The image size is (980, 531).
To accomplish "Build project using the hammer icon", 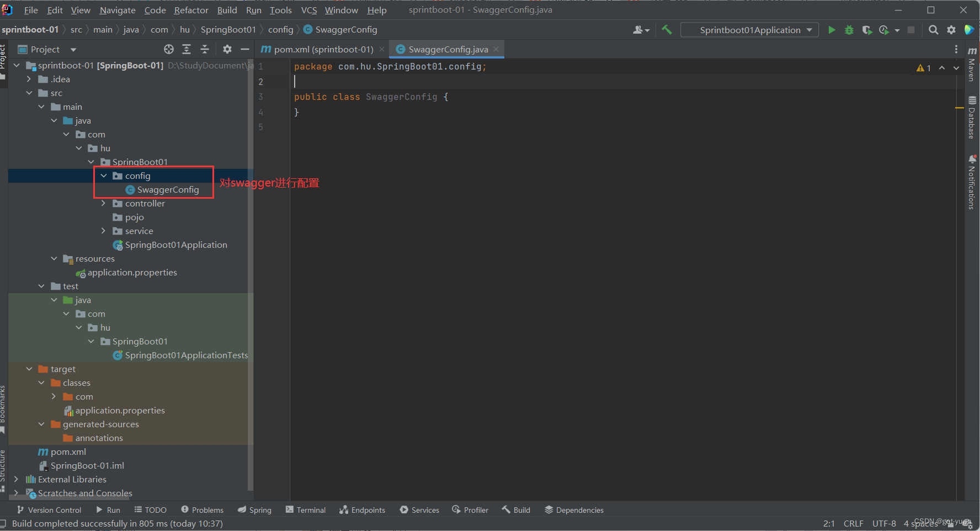I will click(667, 30).
